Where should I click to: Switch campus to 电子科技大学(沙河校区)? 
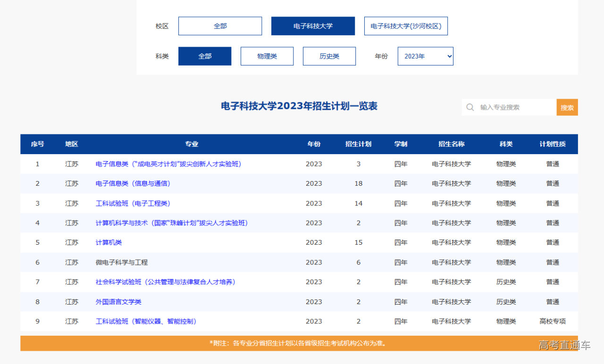(406, 26)
